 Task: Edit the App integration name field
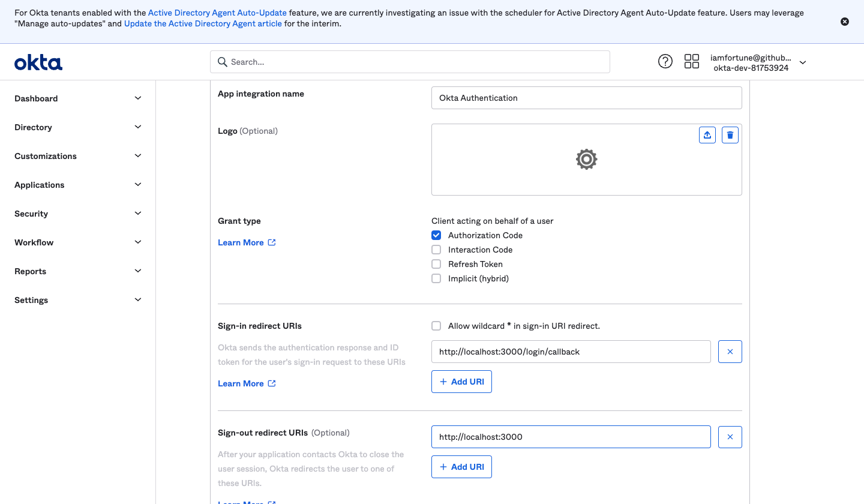click(x=586, y=98)
